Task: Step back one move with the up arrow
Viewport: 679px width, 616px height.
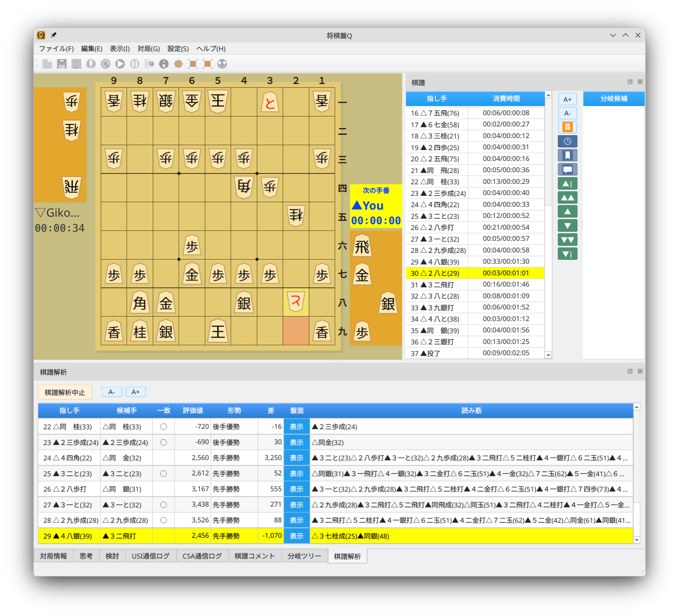Action: click(567, 211)
